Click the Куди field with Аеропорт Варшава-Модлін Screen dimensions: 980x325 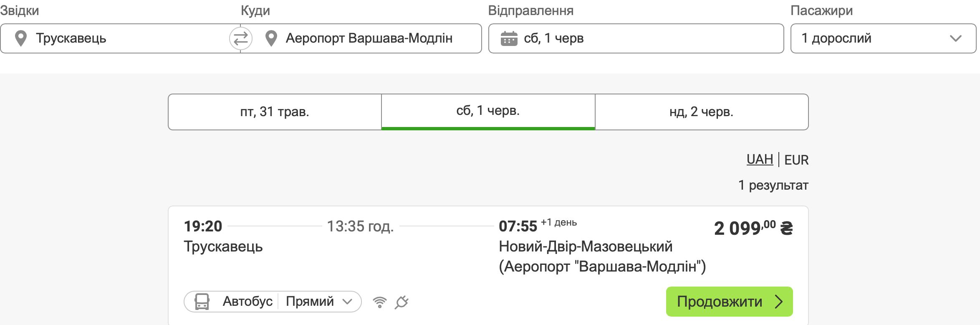click(361, 38)
